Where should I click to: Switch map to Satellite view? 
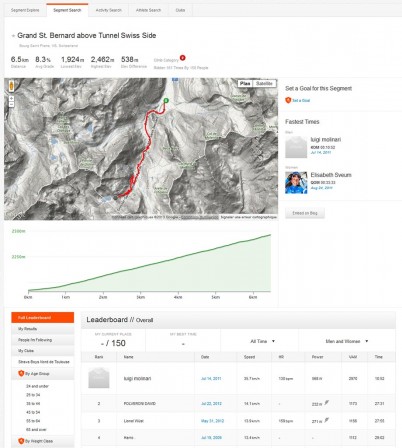[x=264, y=83]
